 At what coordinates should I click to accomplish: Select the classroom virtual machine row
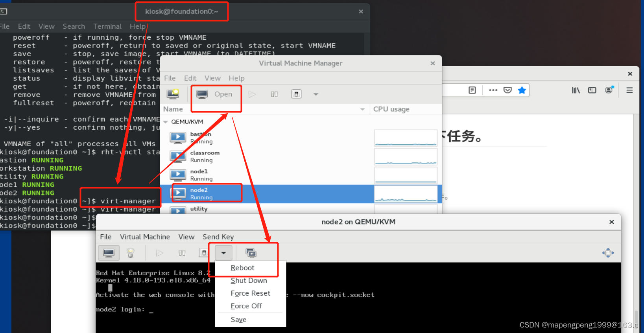point(301,156)
